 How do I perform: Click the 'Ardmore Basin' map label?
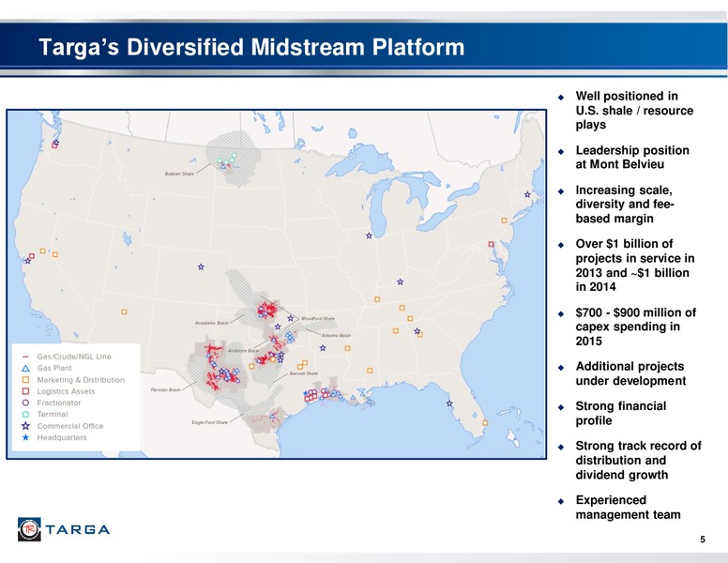coord(244,351)
